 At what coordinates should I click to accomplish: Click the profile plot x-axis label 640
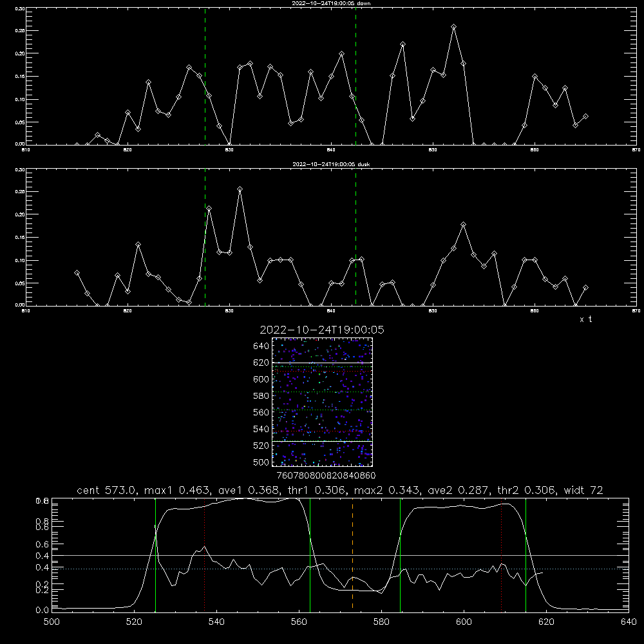point(629,622)
